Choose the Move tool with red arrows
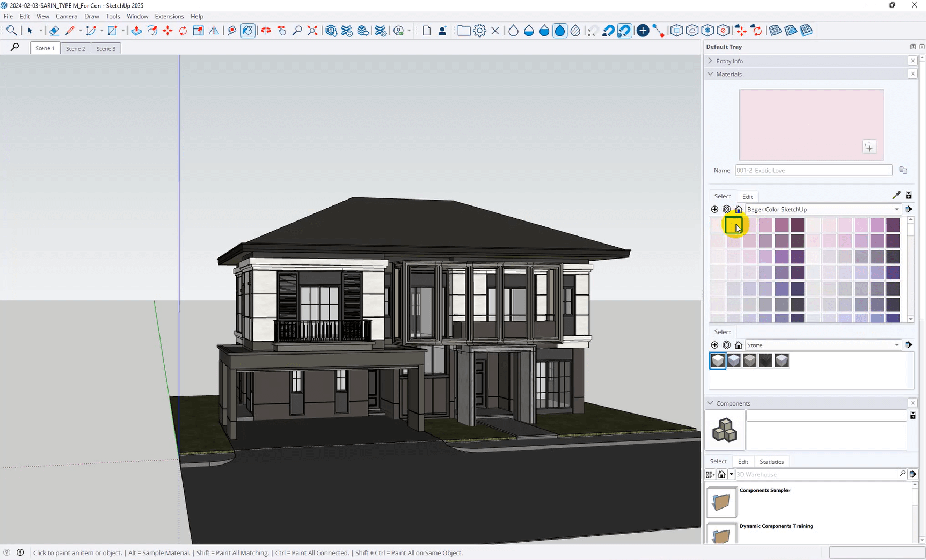The height and width of the screenshot is (560, 926). tap(167, 31)
